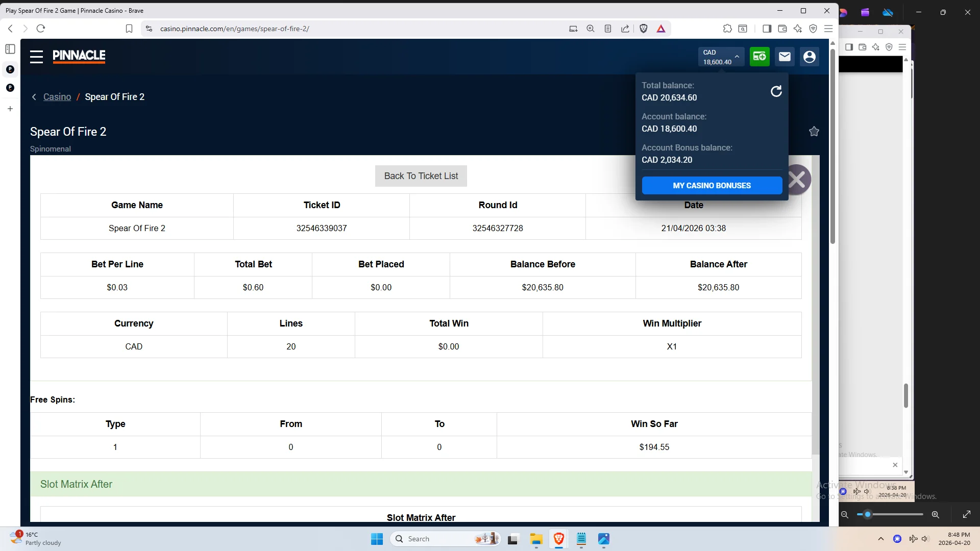Zoom in in the image viewer
980x551 pixels.
click(x=935, y=515)
